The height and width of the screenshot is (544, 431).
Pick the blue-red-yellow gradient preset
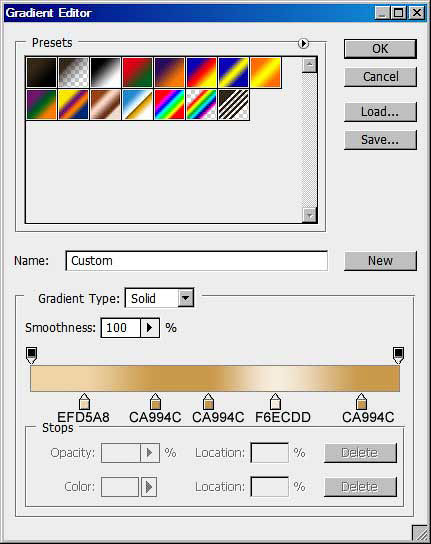201,72
